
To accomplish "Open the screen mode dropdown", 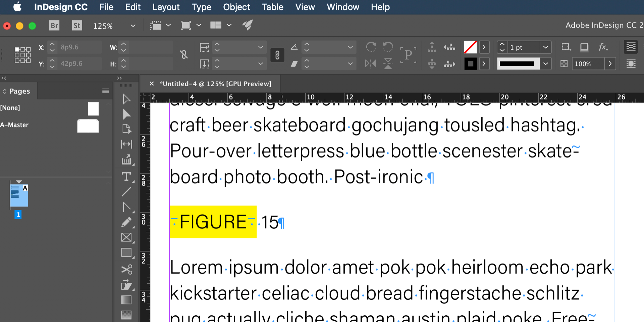I will pos(199,25).
